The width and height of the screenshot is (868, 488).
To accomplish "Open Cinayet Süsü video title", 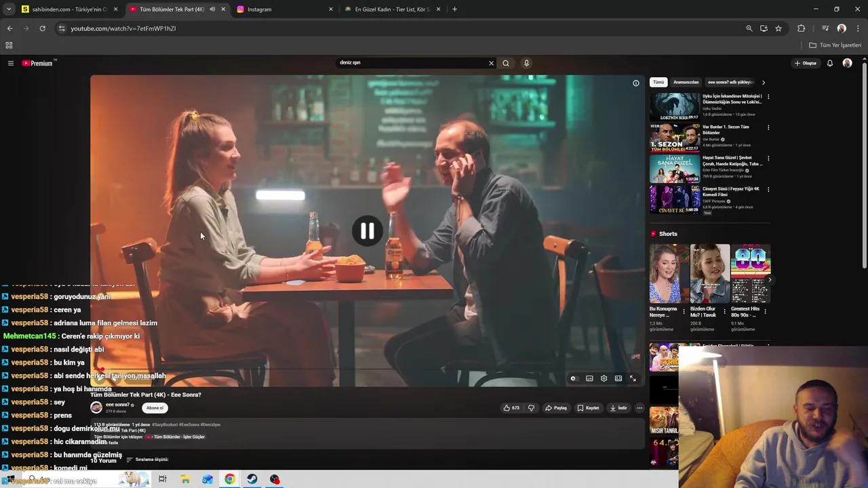I will [x=731, y=192].
